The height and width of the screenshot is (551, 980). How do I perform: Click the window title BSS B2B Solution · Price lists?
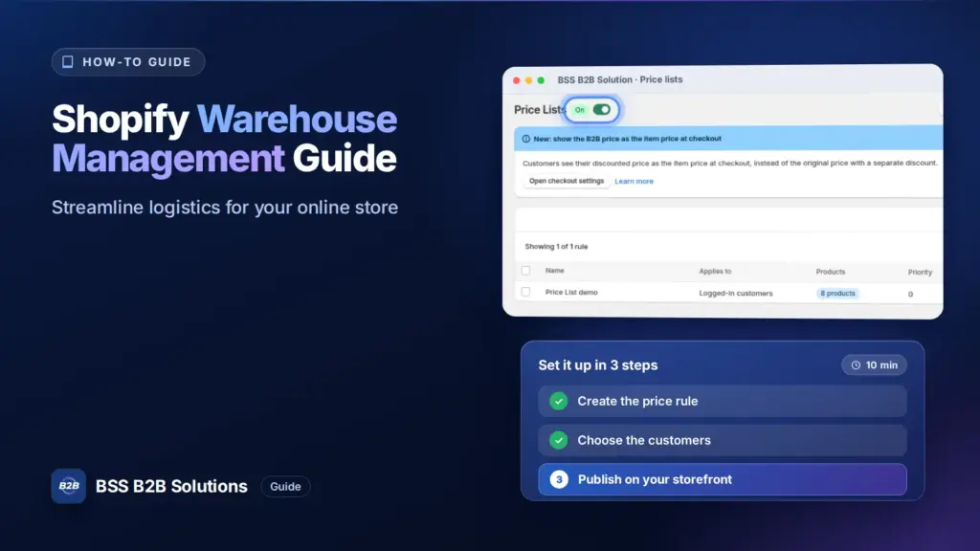[x=620, y=80]
